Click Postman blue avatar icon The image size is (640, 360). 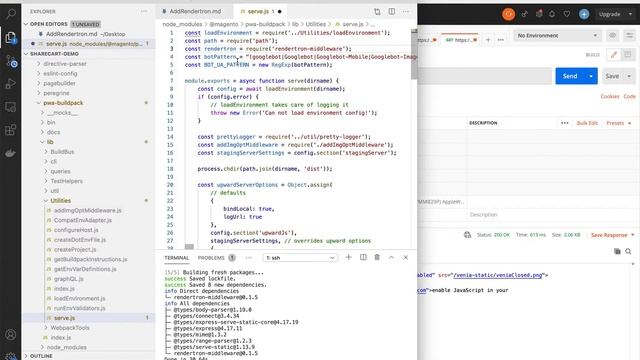tap(584, 14)
